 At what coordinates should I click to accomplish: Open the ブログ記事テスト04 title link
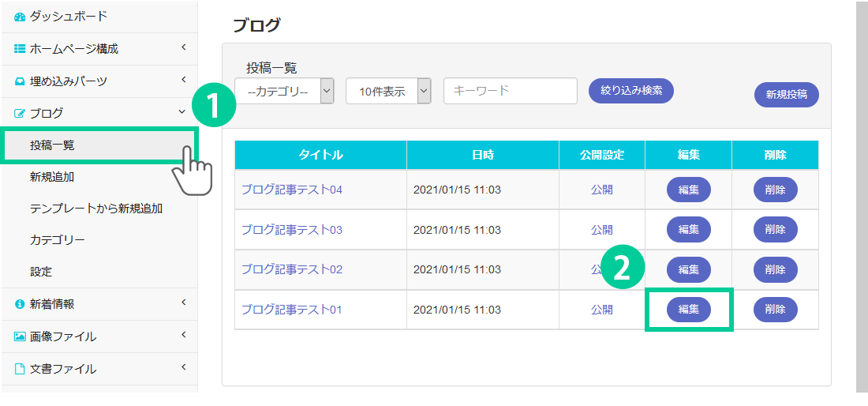(291, 190)
